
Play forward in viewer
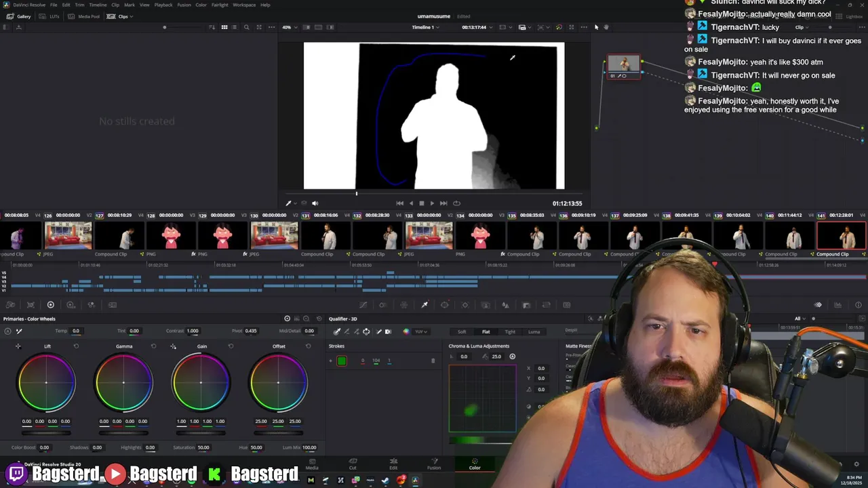point(432,203)
